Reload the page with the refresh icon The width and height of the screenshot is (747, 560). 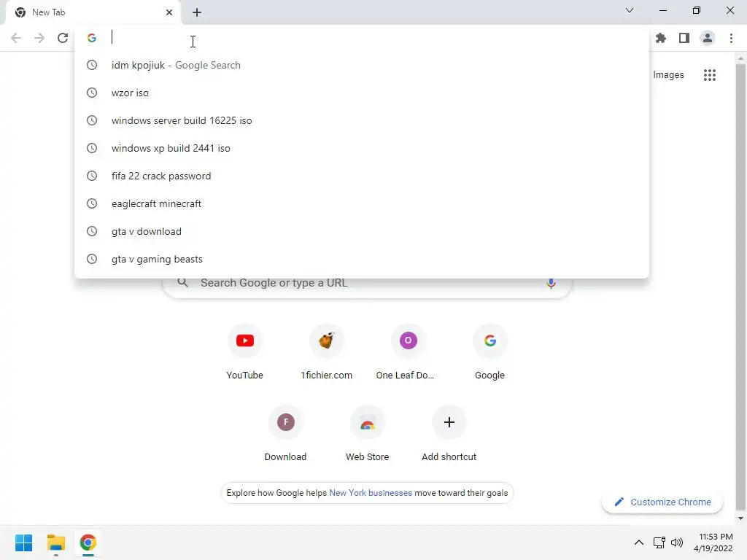(x=63, y=38)
